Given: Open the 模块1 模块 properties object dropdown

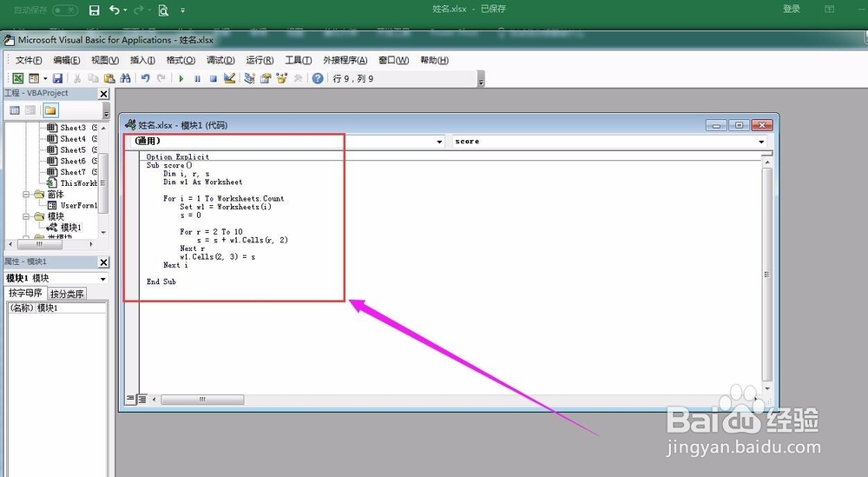Looking at the screenshot, I should pos(103,279).
